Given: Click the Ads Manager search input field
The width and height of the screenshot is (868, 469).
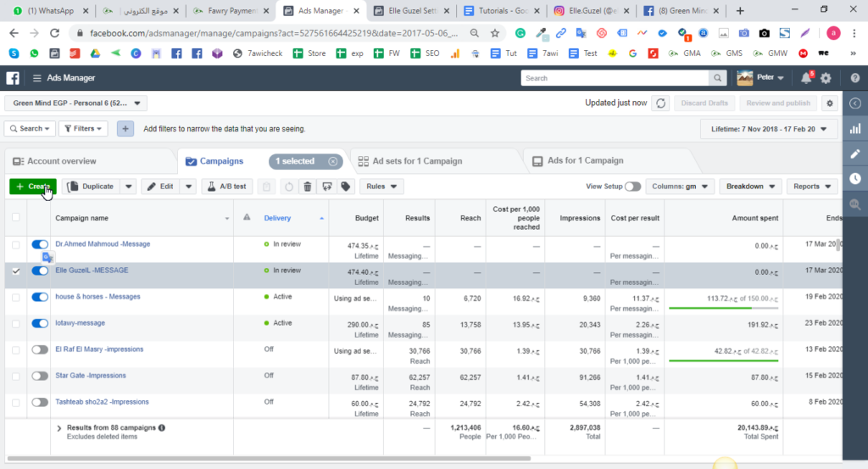Looking at the screenshot, I should coord(615,78).
